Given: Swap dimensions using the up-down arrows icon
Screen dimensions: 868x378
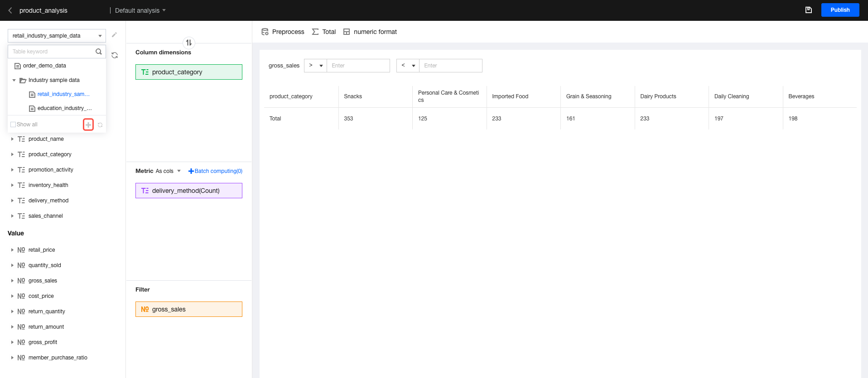Looking at the screenshot, I should tap(189, 43).
